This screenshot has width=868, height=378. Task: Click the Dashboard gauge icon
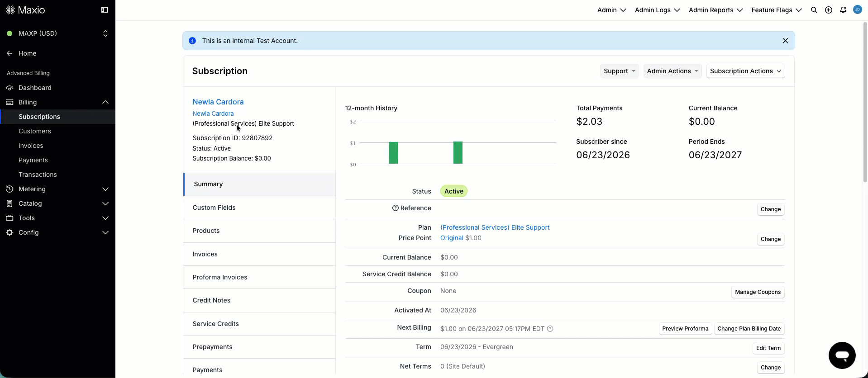(10, 88)
